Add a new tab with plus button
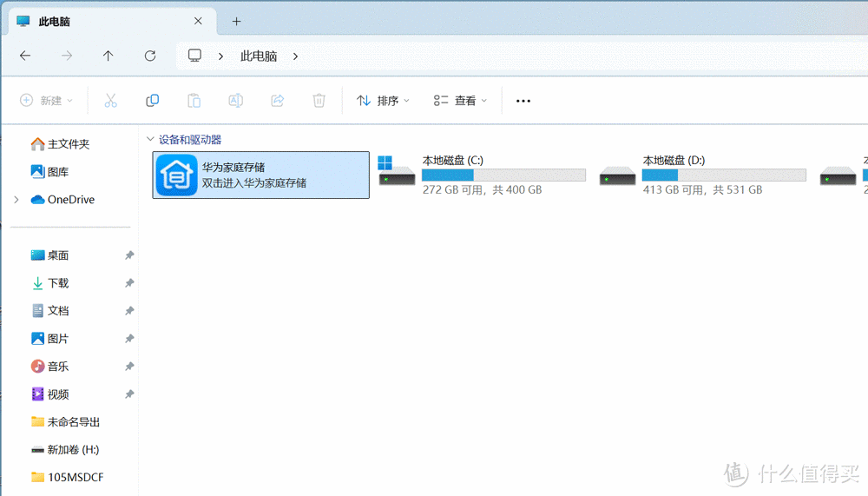 point(236,21)
